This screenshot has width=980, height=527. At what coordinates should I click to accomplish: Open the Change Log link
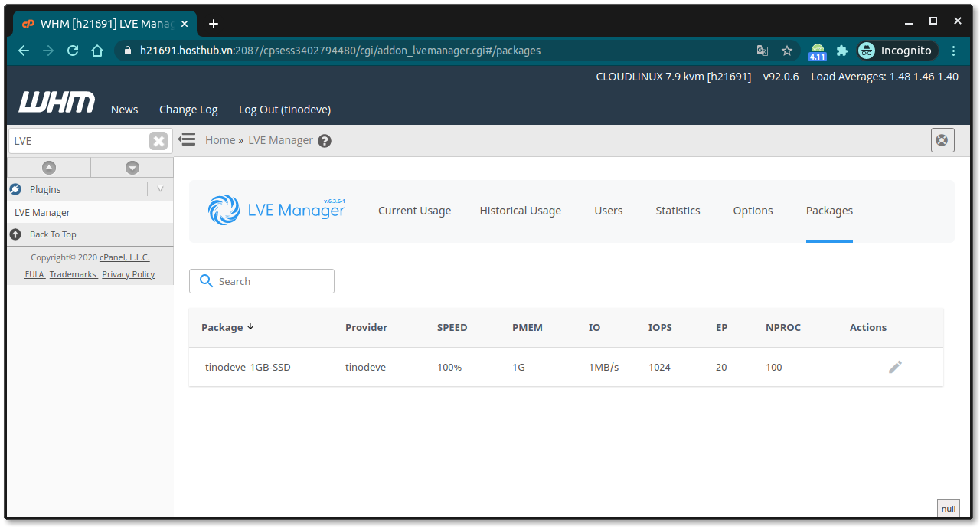click(x=188, y=110)
